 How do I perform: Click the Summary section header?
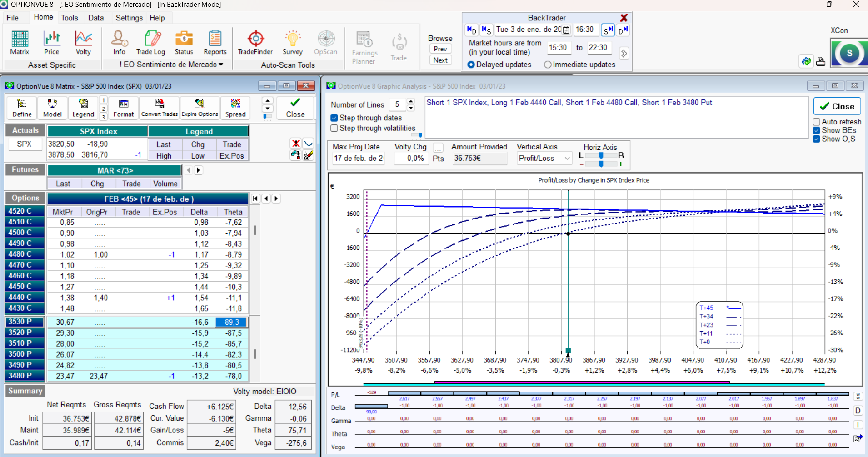pos(25,391)
